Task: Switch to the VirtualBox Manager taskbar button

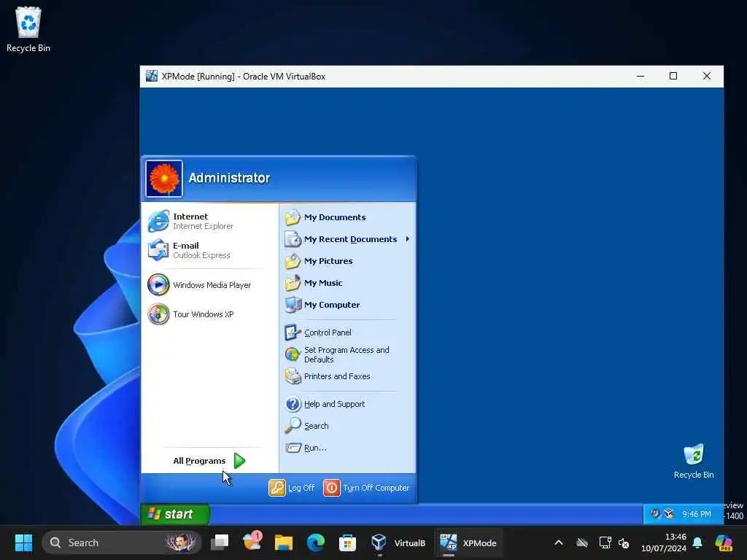Action: pyautogui.click(x=398, y=542)
